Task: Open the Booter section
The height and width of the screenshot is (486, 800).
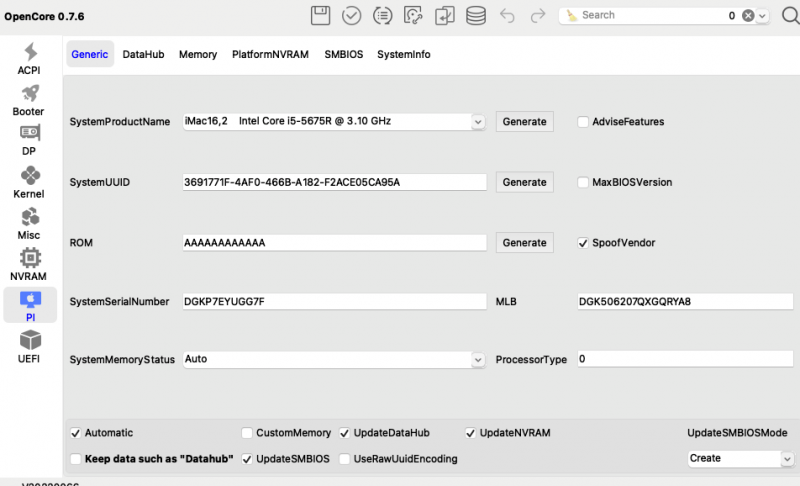Action: click(x=29, y=100)
